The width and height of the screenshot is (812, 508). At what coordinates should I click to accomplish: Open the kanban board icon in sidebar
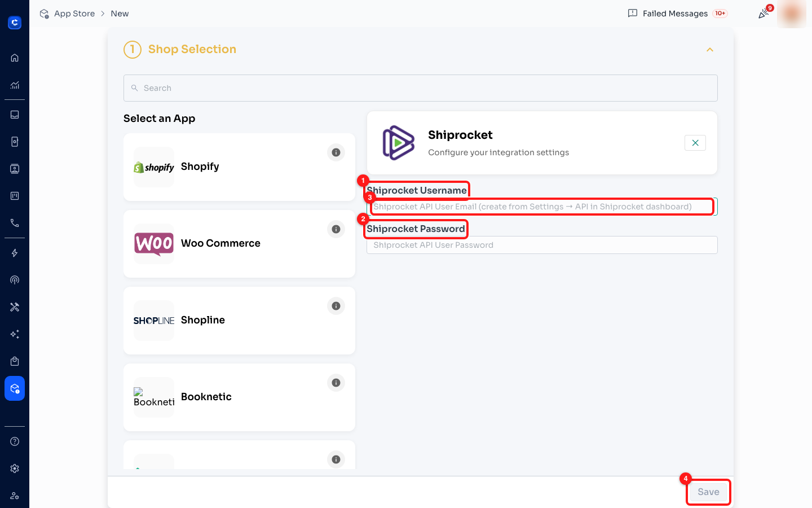pos(15,196)
